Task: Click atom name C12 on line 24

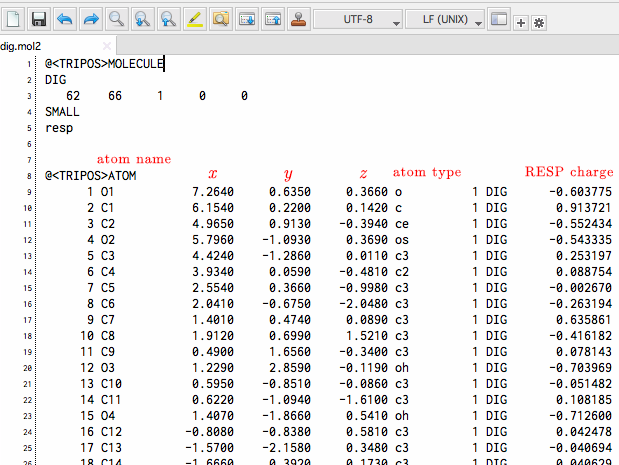Action: (111, 432)
